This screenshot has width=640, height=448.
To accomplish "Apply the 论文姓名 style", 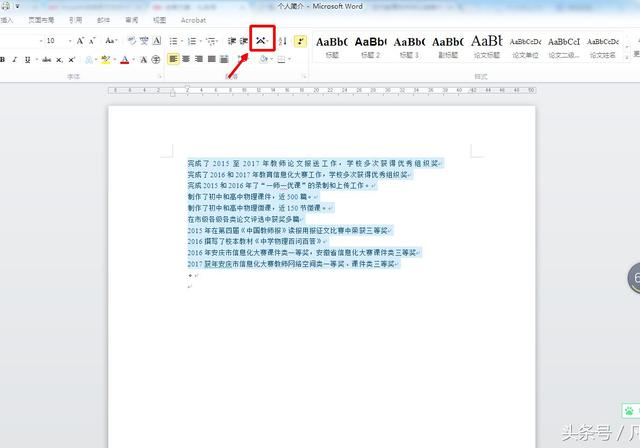I will [x=603, y=47].
